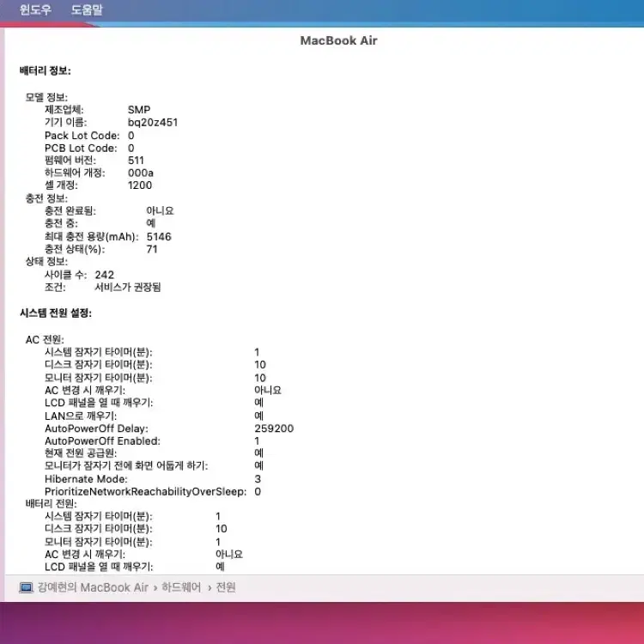Select AutoPowerOff Delay value 259200

(274, 428)
